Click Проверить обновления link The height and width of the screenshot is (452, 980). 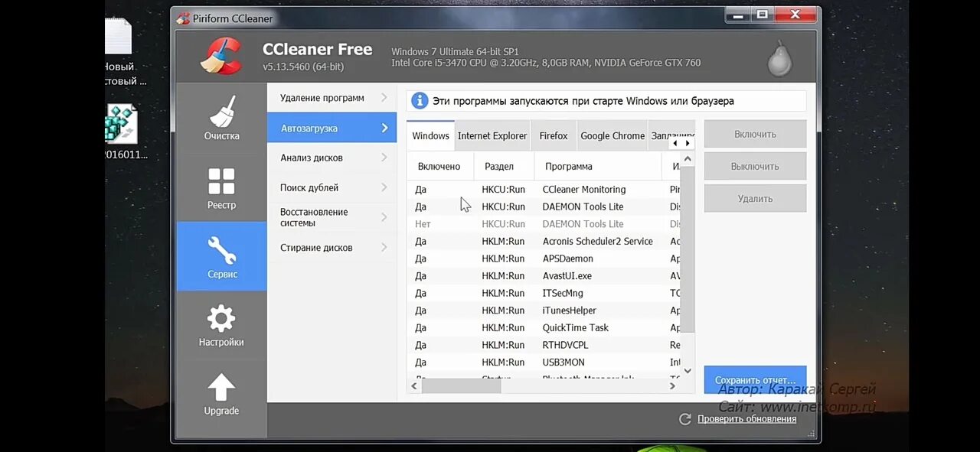point(746,419)
